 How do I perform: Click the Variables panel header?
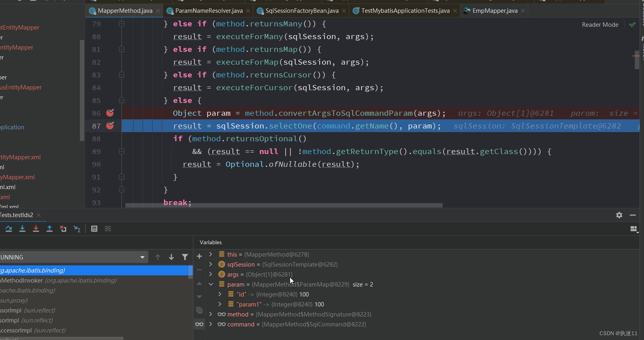[211, 242]
